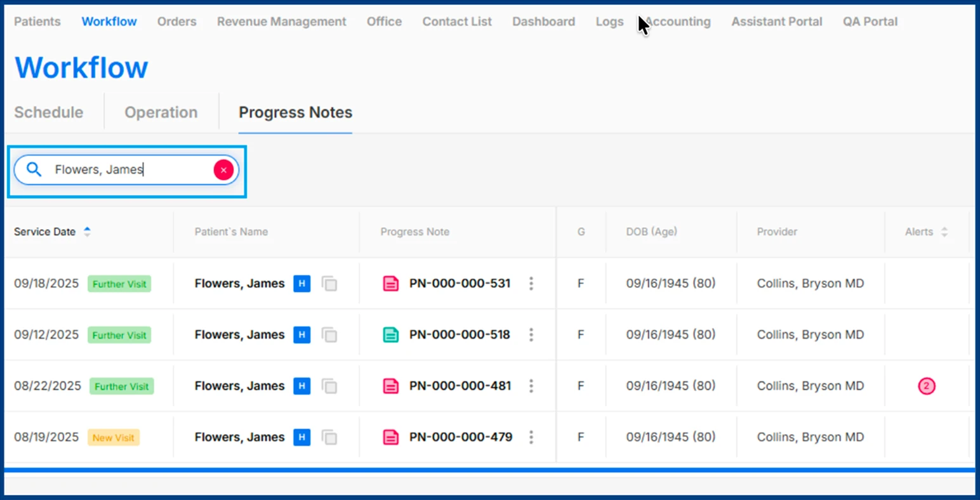Screen dimensions: 980x500
Task: Switch to the Operation tab
Action: pyautogui.click(x=161, y=112)
